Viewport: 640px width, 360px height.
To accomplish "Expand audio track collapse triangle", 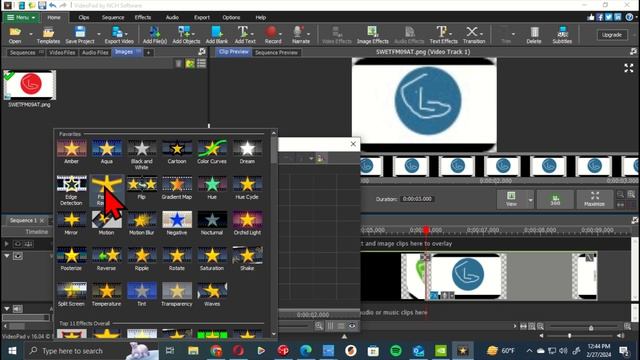I will click(x=7, y=309).
